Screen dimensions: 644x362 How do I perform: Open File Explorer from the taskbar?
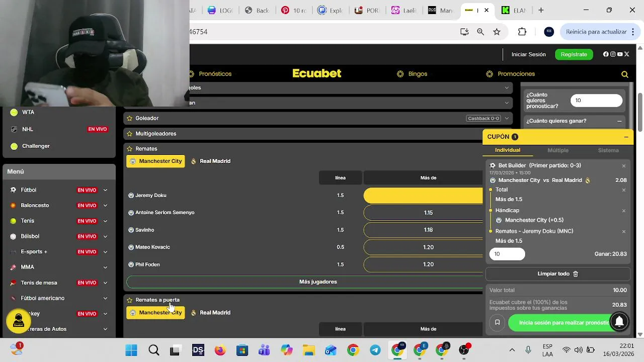tap(308, 350)
